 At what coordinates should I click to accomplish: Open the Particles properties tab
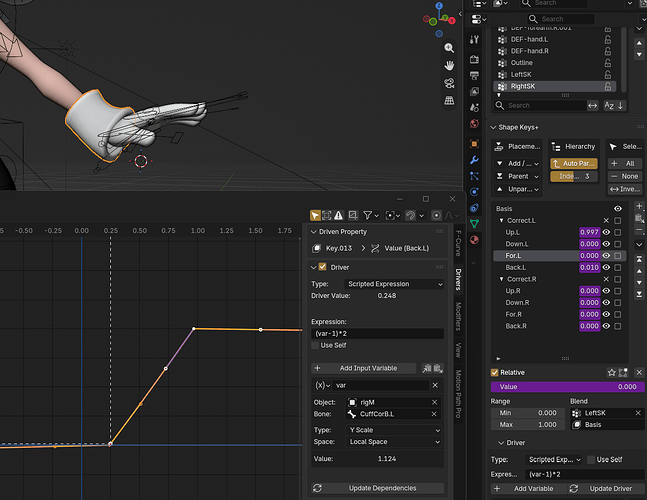[475, 176]
